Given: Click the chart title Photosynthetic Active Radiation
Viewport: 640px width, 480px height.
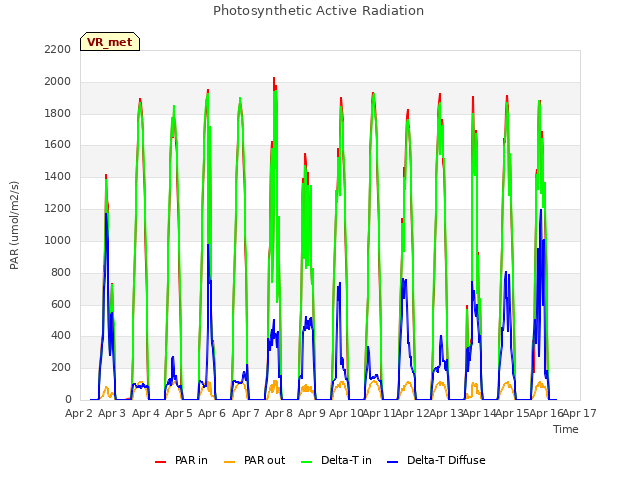Looking at the screenshot, I should click(x=318, y=11).
